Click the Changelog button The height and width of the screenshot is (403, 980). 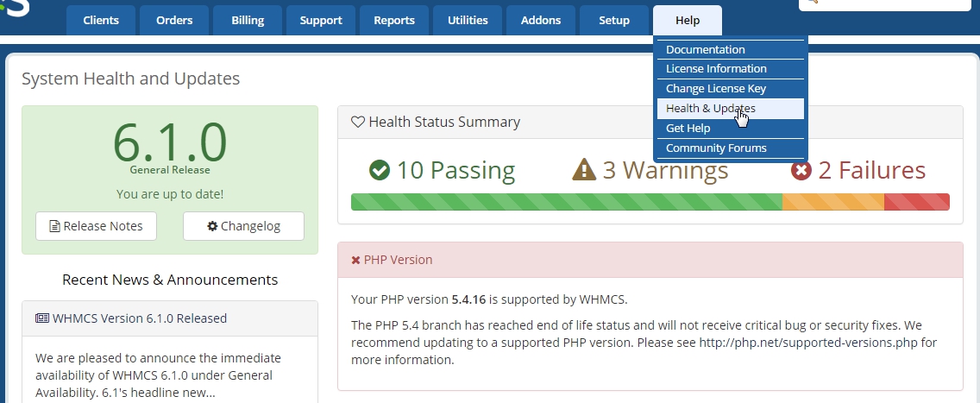(x=244, y=226)
